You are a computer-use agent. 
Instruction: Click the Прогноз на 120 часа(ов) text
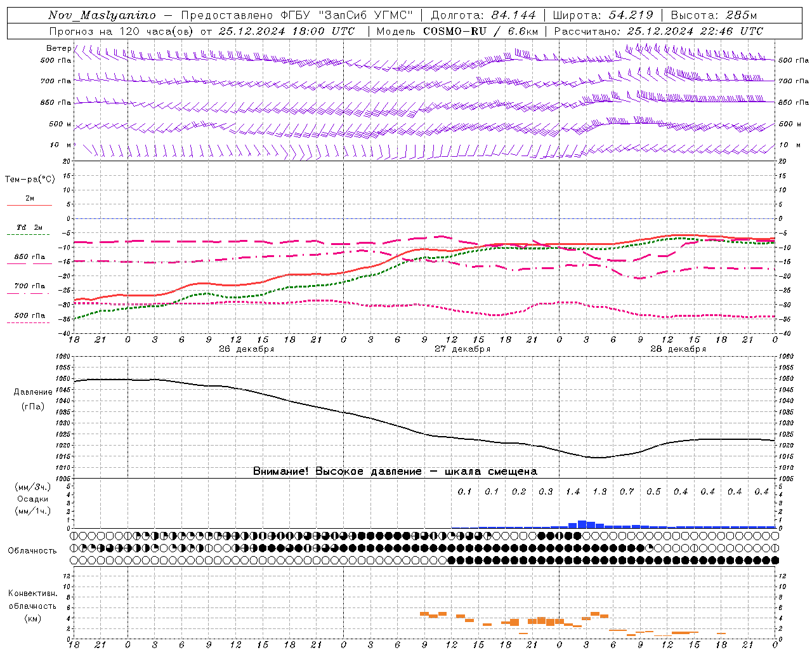(122, 31)
